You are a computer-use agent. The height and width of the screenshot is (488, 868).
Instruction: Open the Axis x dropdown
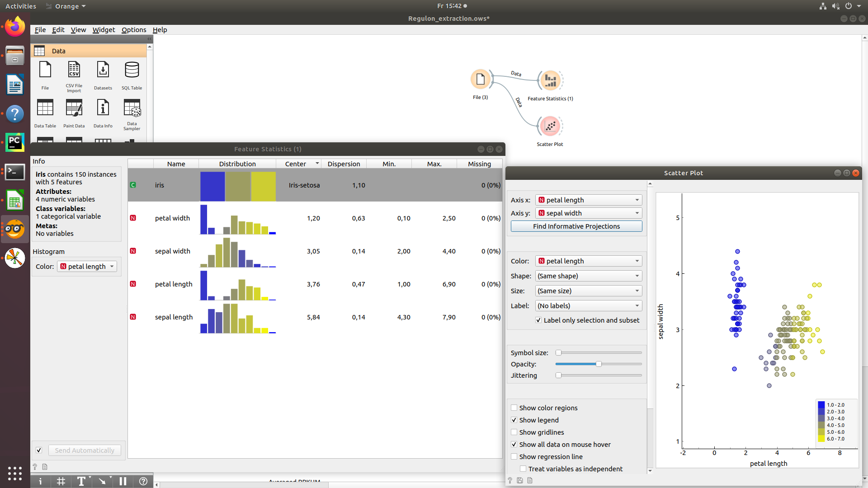click(588, 200)
